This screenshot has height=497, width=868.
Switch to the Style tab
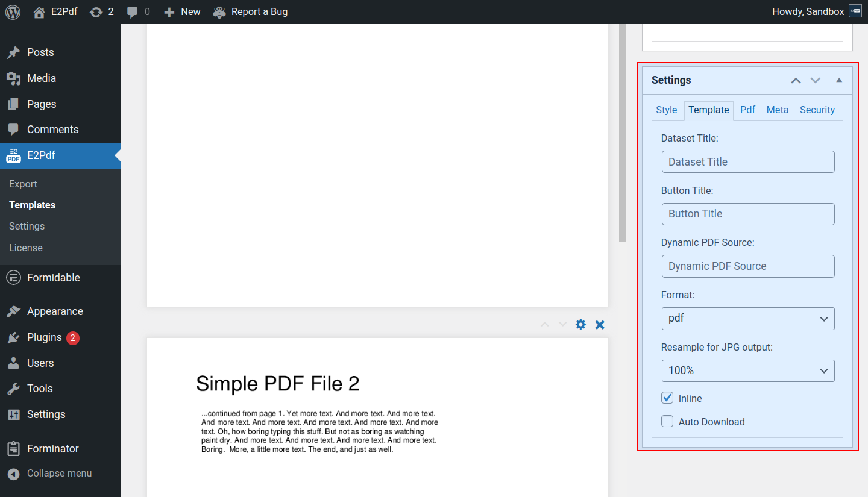click(666, 110)
